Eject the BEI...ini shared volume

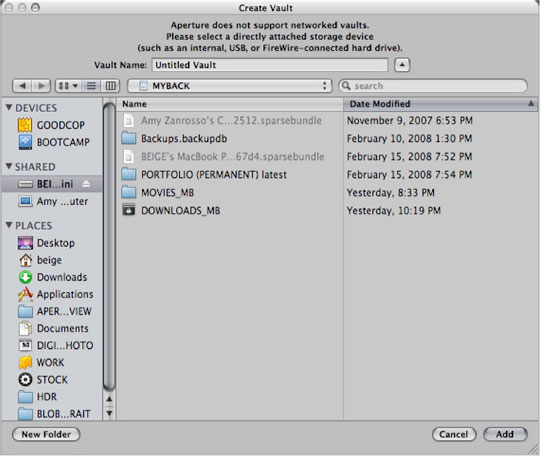coord(86,184)
